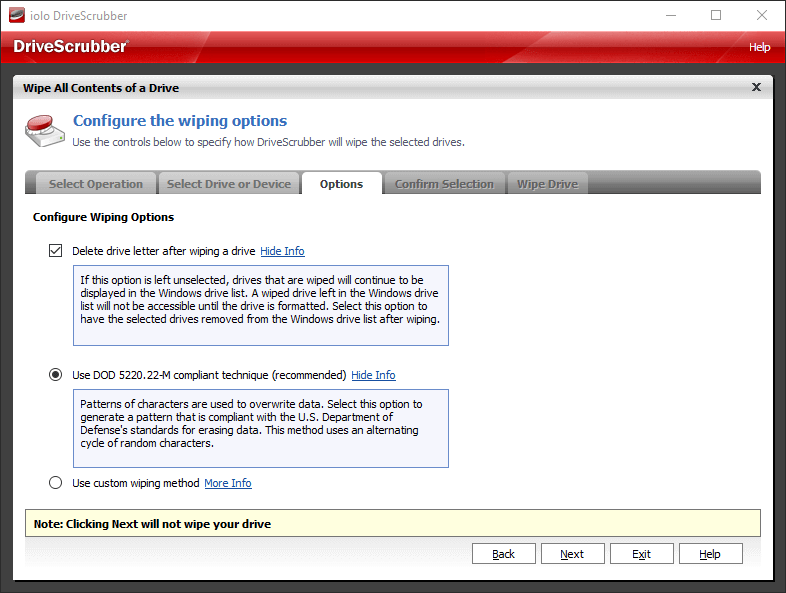
Task: Hide Info for DOD 5220.22-M technique
Action: [373, 375]
